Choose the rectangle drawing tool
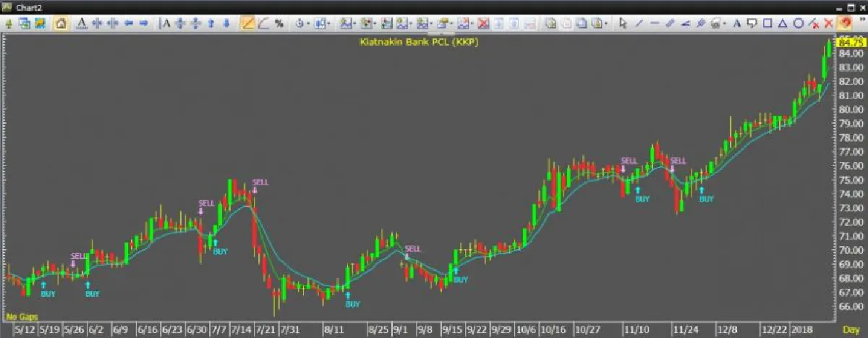 pos(768,23)
